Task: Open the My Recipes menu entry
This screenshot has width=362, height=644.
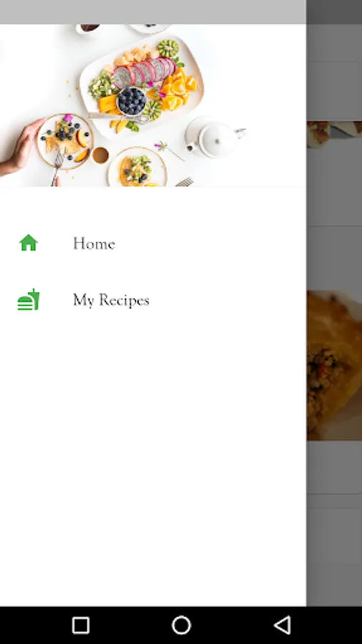Action: point(153,300)
